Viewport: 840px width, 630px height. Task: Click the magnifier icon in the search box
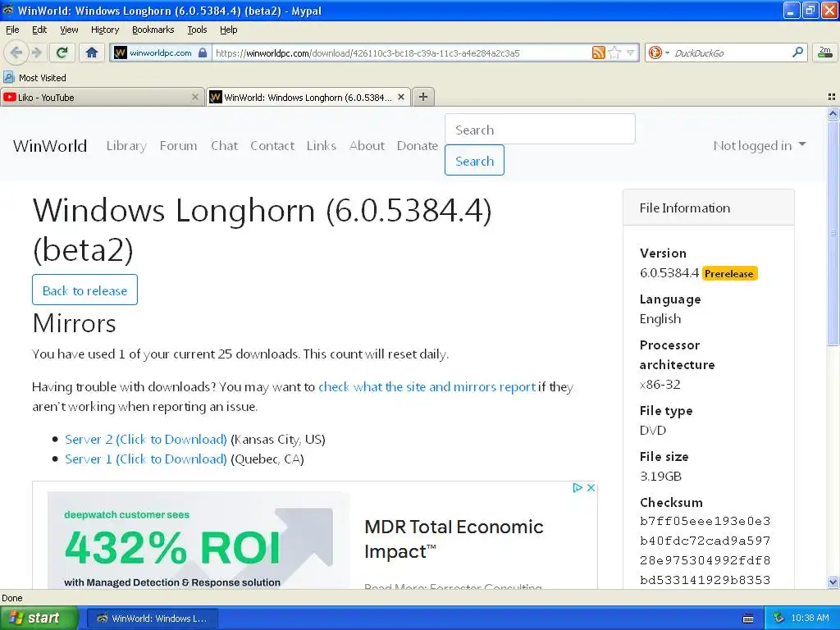797,52
